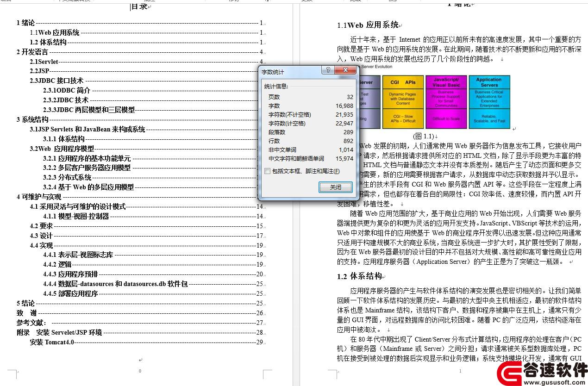The height and width of the screenshot is (386, 588).
Task: Select the cyan Application Servers figure box
Action: 489,102
